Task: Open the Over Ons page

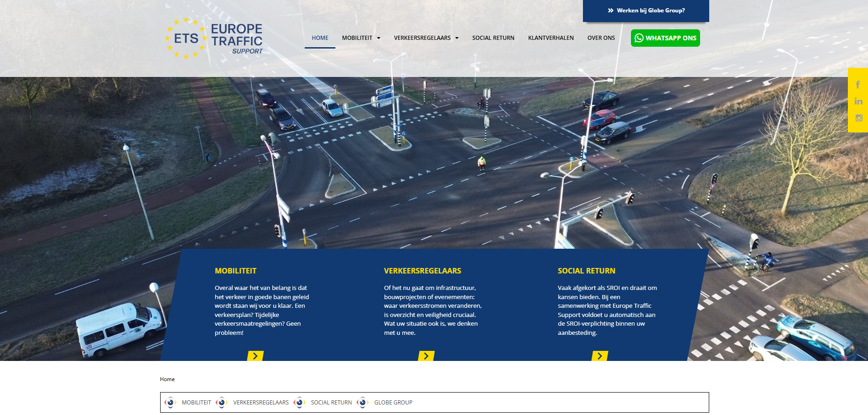Action: coord(601,38)
